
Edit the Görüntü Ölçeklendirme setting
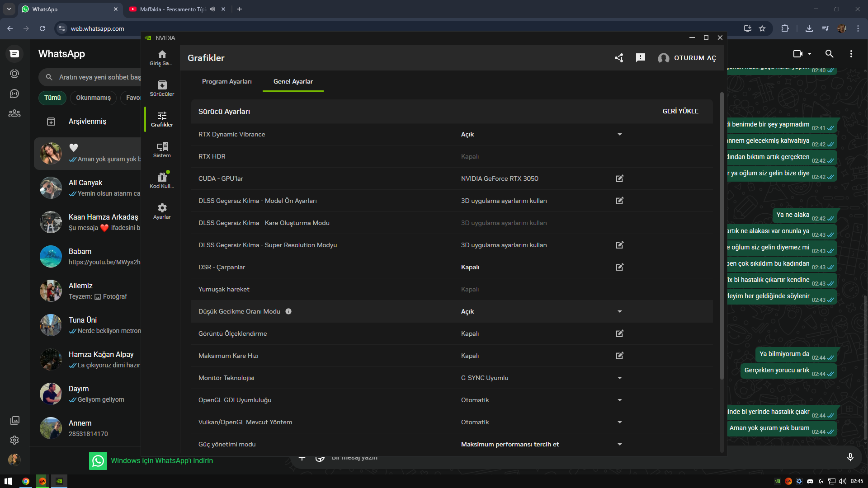click(x=620, y=333)
